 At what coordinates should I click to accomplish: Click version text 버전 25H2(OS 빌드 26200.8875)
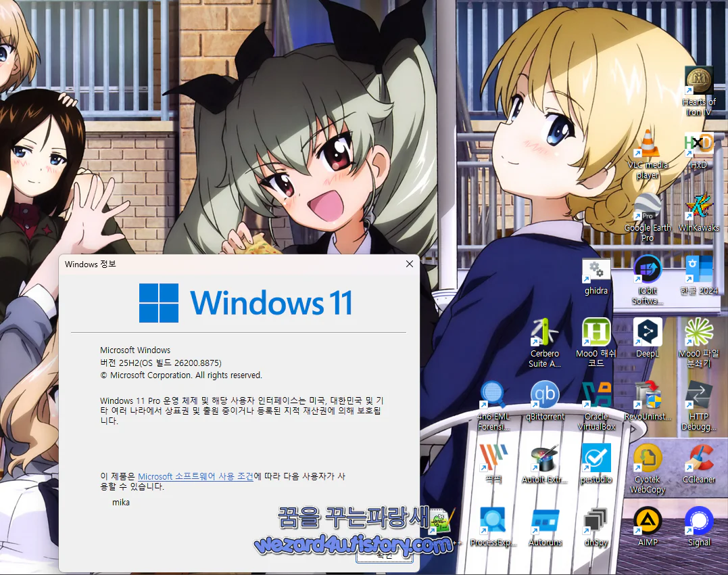click(x=161, y=363)
